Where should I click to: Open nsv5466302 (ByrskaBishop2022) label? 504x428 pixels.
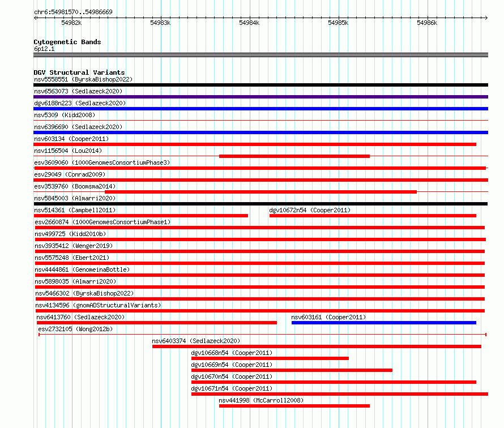tap(84, 293)
